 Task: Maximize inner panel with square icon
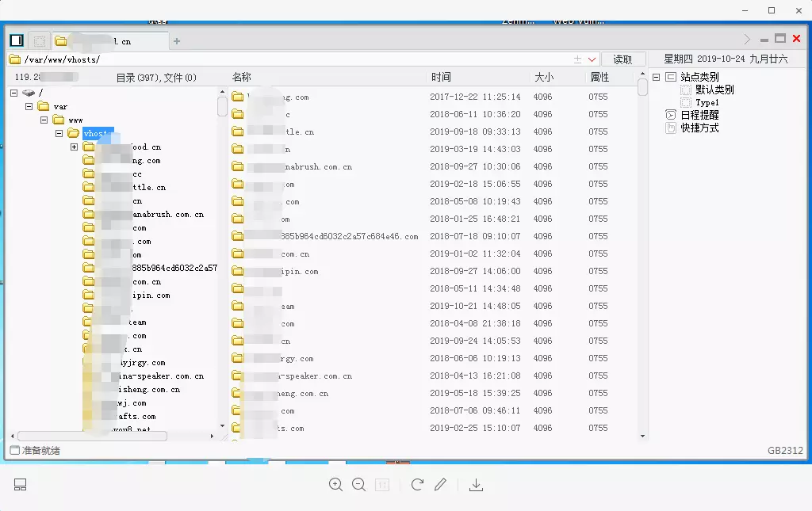[x=780, y=38]
